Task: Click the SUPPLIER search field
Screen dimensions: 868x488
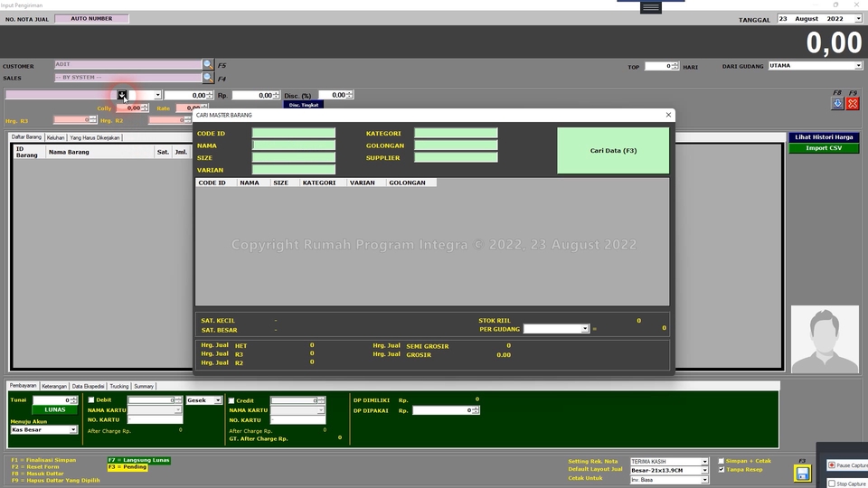Action: tap(456, 157)
